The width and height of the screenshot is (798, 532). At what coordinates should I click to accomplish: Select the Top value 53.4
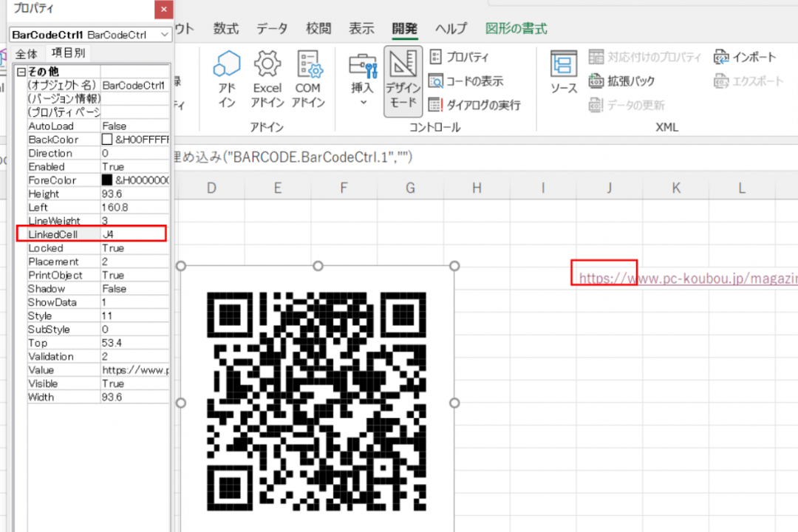(x=135, y=343)
